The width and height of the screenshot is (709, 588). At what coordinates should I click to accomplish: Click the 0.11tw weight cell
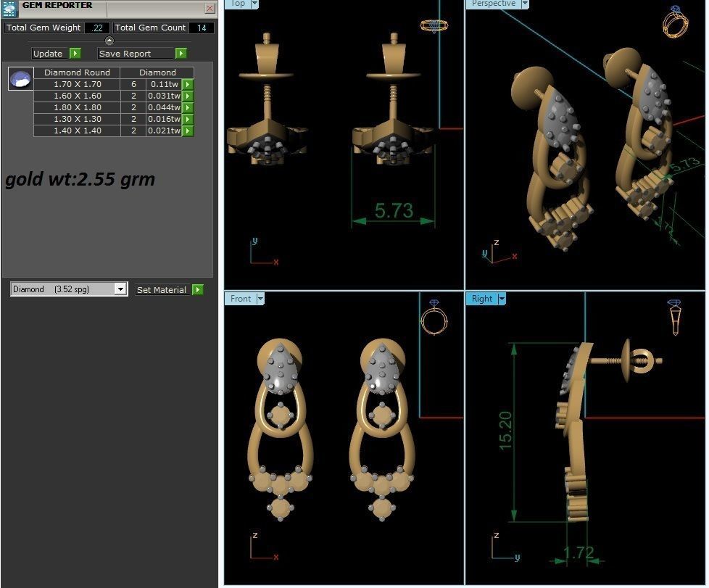click(x=164, y=84)
